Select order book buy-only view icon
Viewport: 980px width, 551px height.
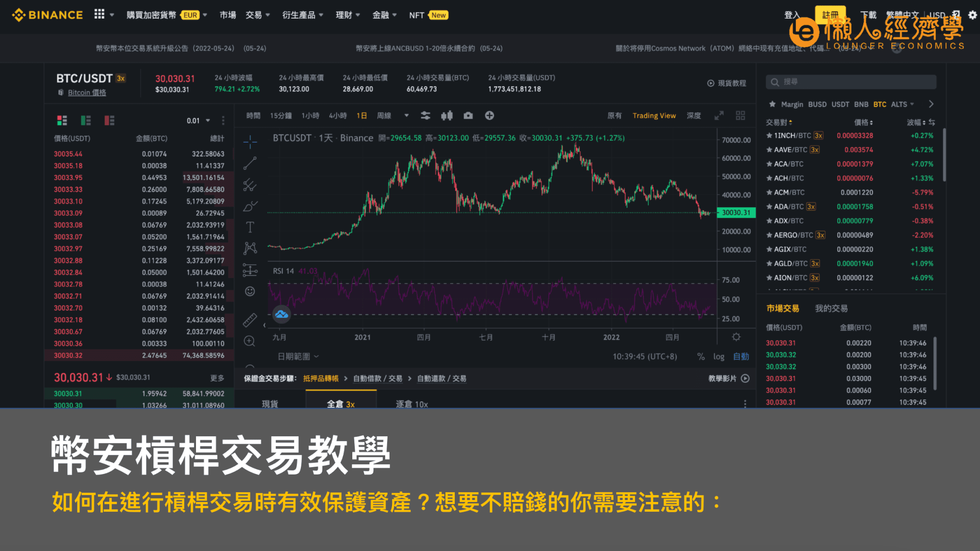[x=86, y=120]
